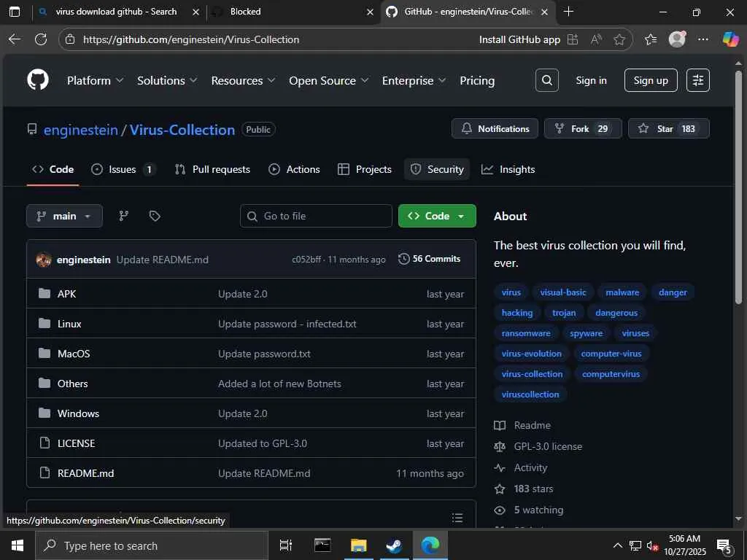This screenshot has width=747, height=560.
Task: Close the Blocked tab
Action: 370,12
